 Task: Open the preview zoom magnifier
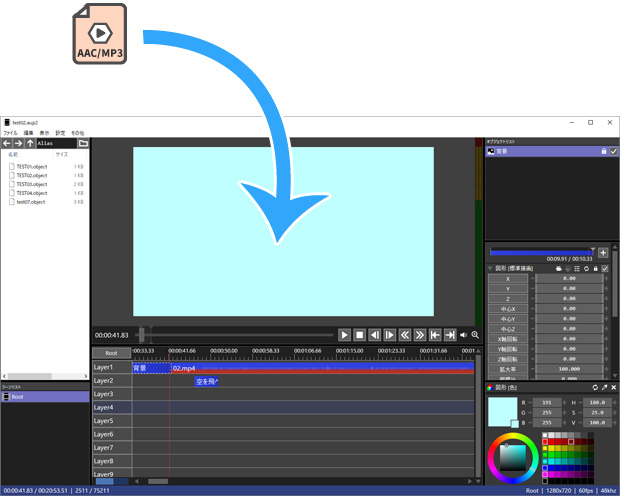[x=475, y=335]
